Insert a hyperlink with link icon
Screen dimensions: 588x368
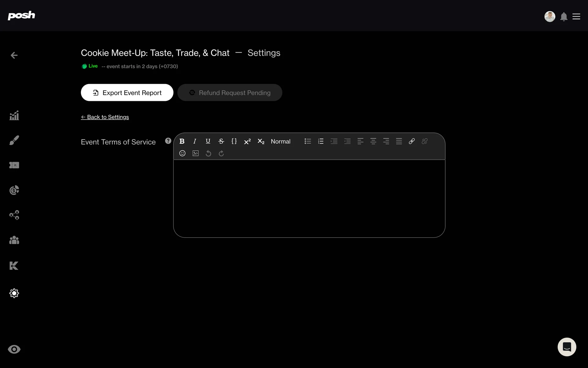(x=412, y=141)
